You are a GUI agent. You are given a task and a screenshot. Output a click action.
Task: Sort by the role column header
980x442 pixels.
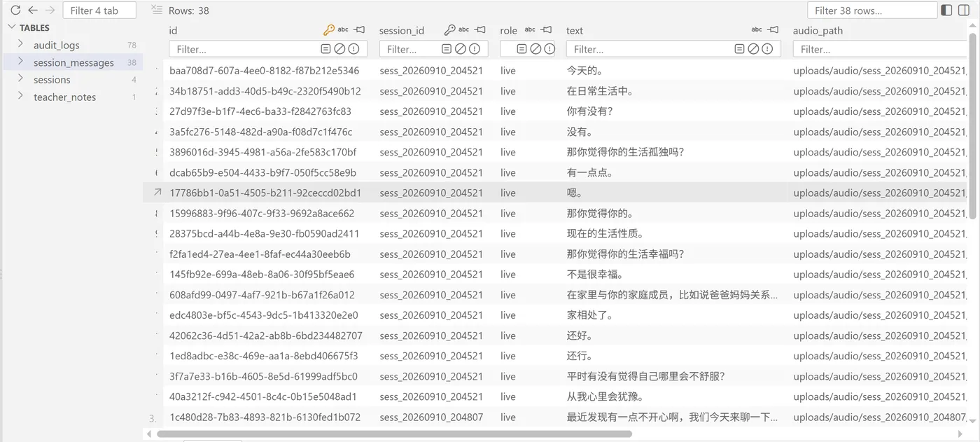509,31
